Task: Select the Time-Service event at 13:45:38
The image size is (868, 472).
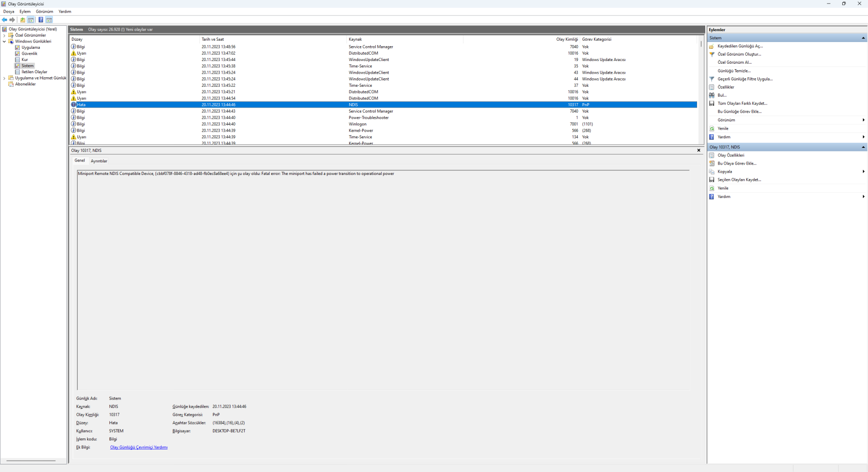Action: (383, 66)
